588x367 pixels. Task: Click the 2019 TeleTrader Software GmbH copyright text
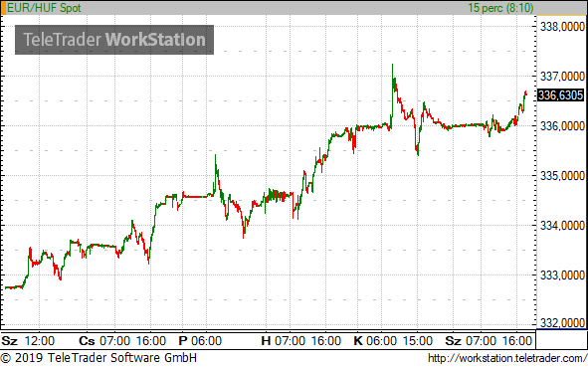(x=98, y=358)
